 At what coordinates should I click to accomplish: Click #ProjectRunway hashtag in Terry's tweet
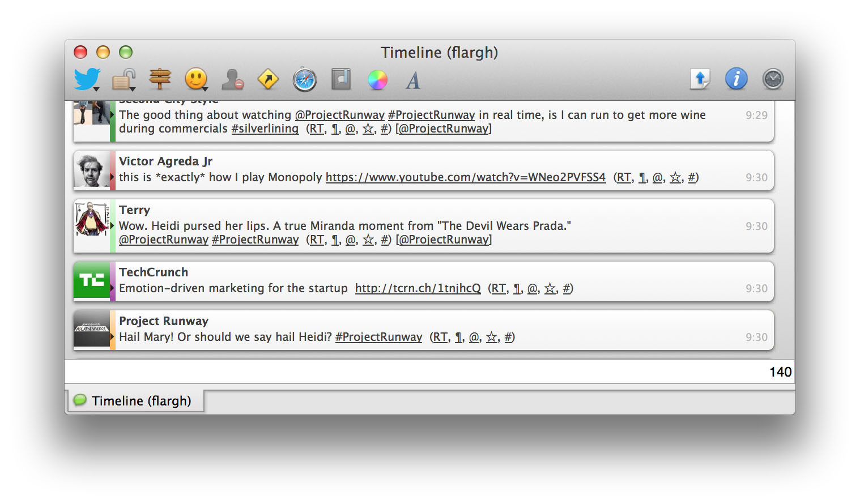[256, 240]
